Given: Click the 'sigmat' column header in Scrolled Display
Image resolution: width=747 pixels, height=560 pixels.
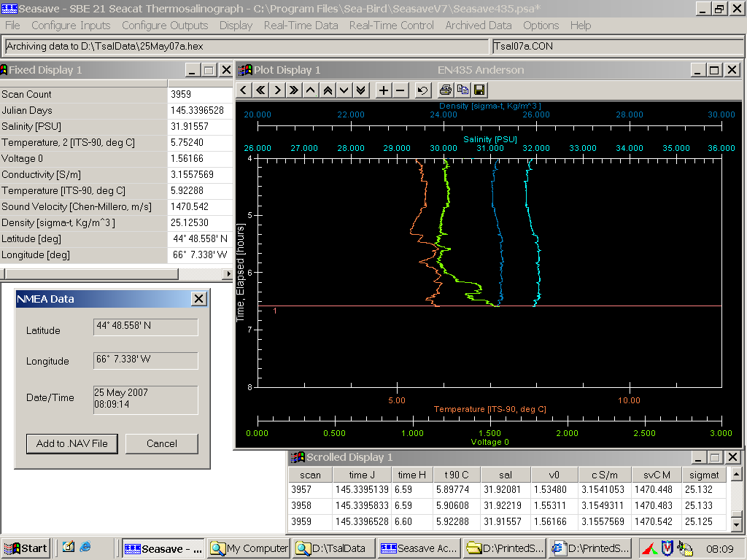Looking at the screenshot, I should tap(704, 475).
